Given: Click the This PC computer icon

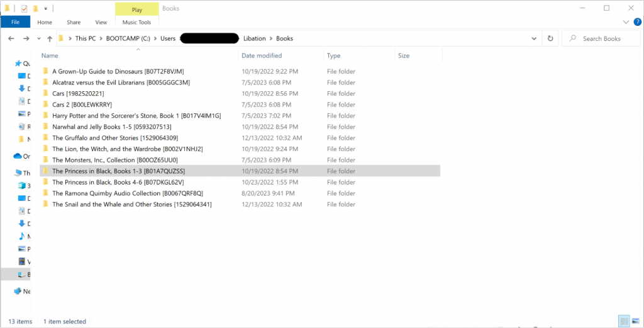Looking at the screenshot, I should tap(18, 173).
